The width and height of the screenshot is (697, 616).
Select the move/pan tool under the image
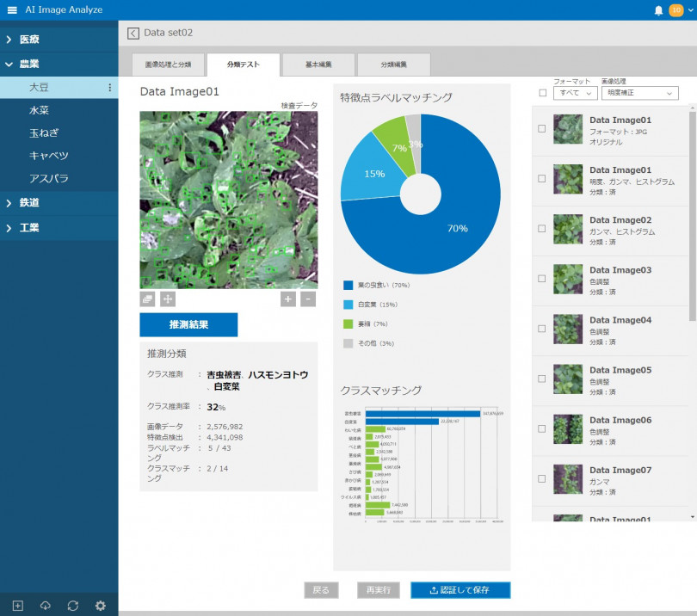pyautogui.click(x=168, y=299)
